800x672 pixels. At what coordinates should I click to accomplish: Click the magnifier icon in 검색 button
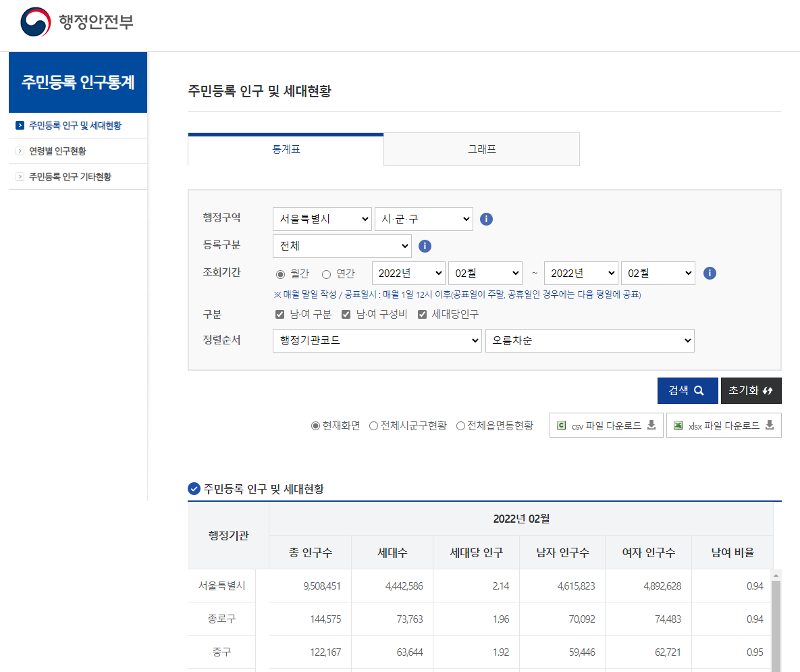click(699, 390)
